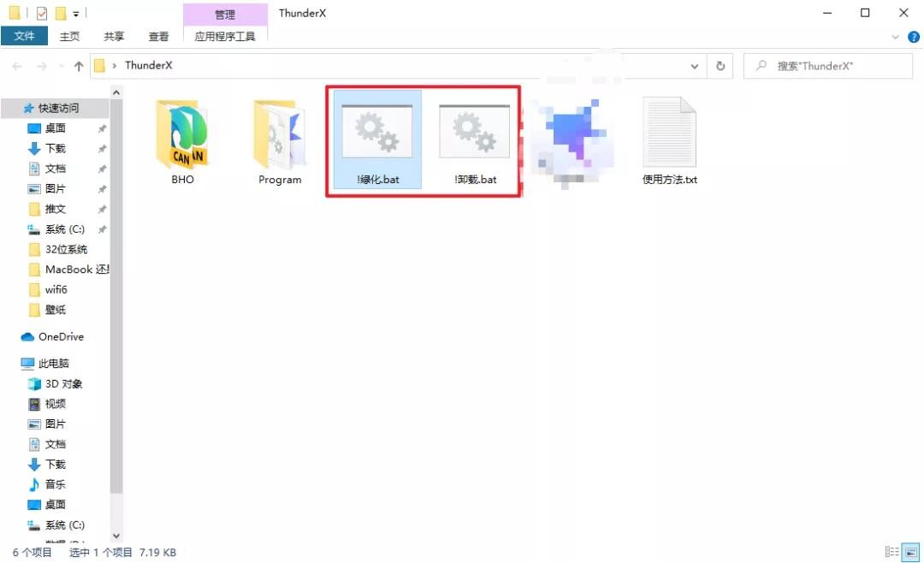Screen dimensions: 924x563
Task: Open the 使用方法.txt document icon
Action: click(x=669, y=132)
